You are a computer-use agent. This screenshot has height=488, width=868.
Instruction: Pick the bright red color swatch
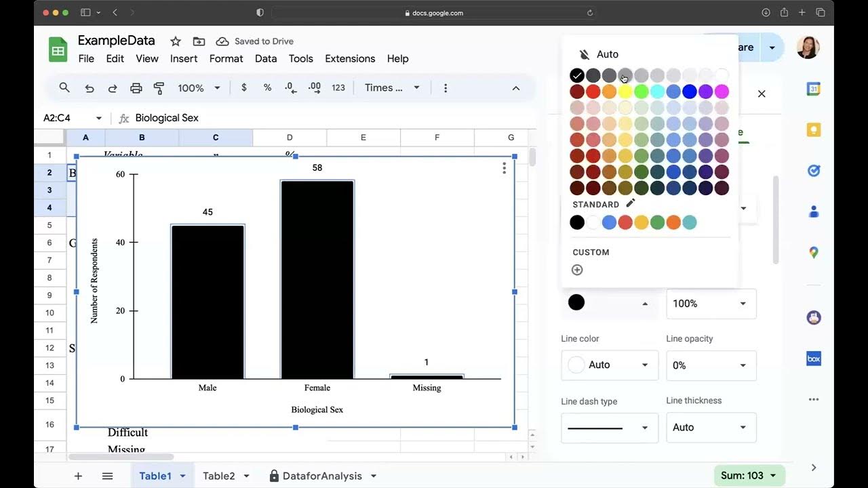point(593,91)
